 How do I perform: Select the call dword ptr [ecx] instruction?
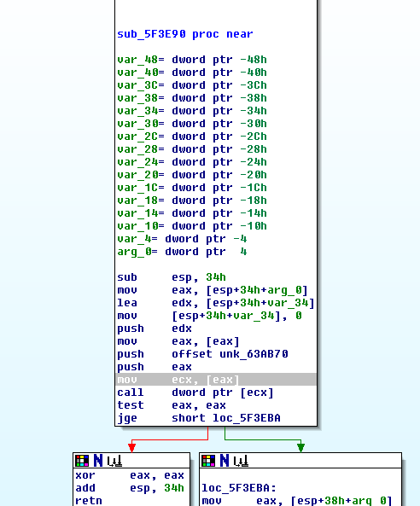195,393
